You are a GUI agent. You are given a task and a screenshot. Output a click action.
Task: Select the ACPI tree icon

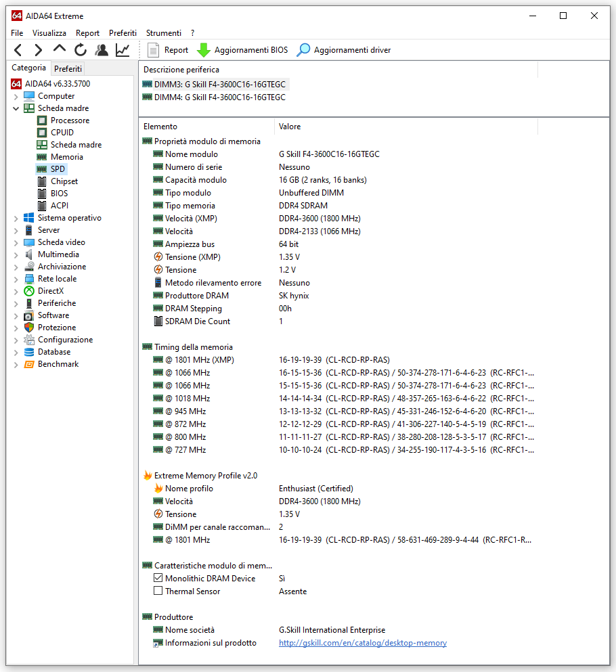click(x=42, y=206)
